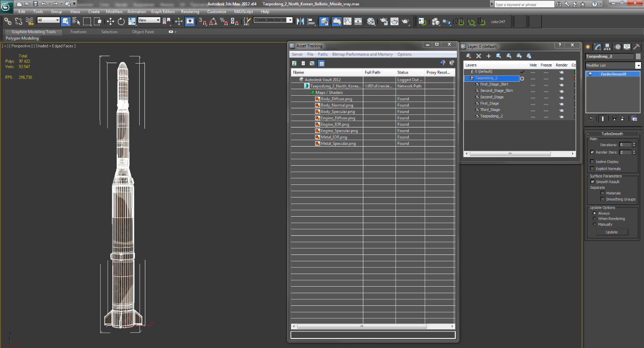Choose the Select and Rotate tool

121,21
